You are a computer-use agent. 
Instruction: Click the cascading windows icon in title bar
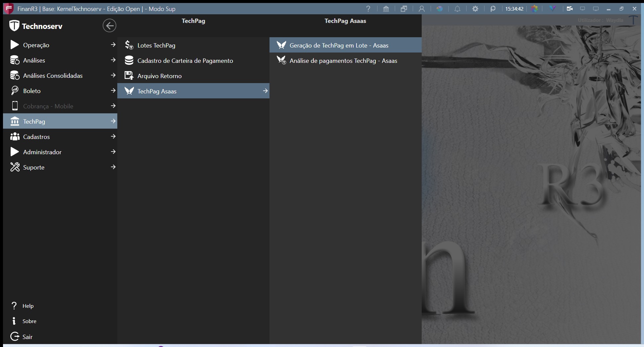(x=404, y=9)
